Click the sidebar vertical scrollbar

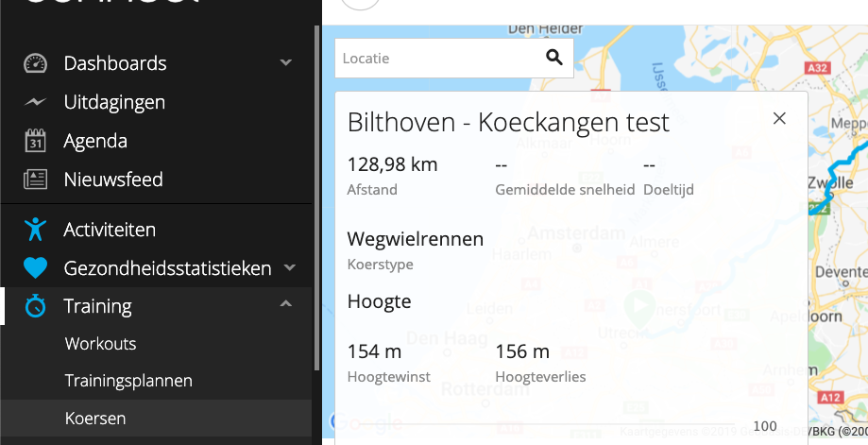coord(316,189)
